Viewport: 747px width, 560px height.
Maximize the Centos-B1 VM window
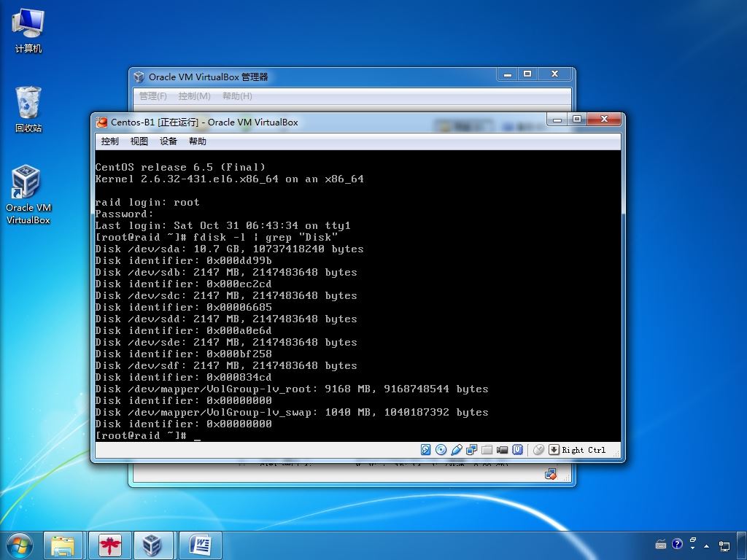pos(577,119)
